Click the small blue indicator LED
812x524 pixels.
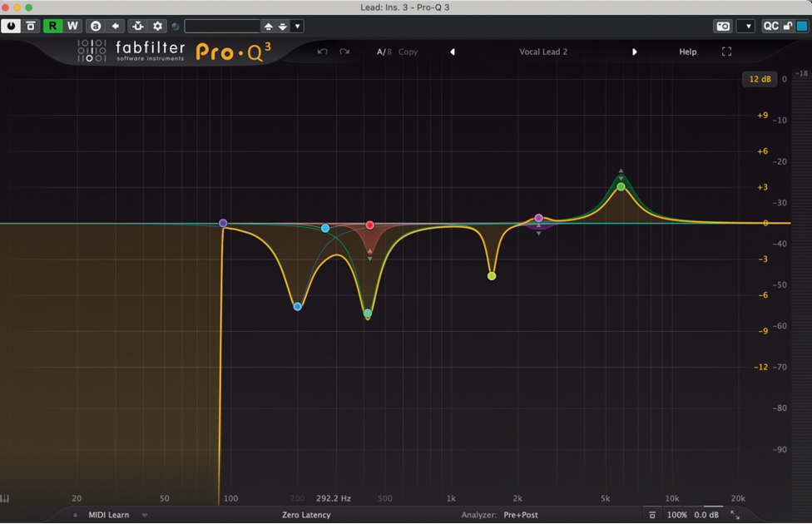click(x=176, y=27)
